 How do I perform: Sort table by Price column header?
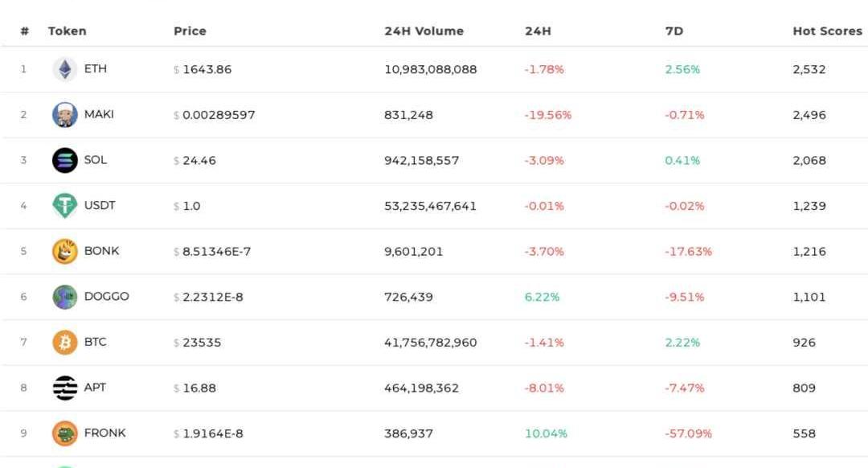coord(190,31)
